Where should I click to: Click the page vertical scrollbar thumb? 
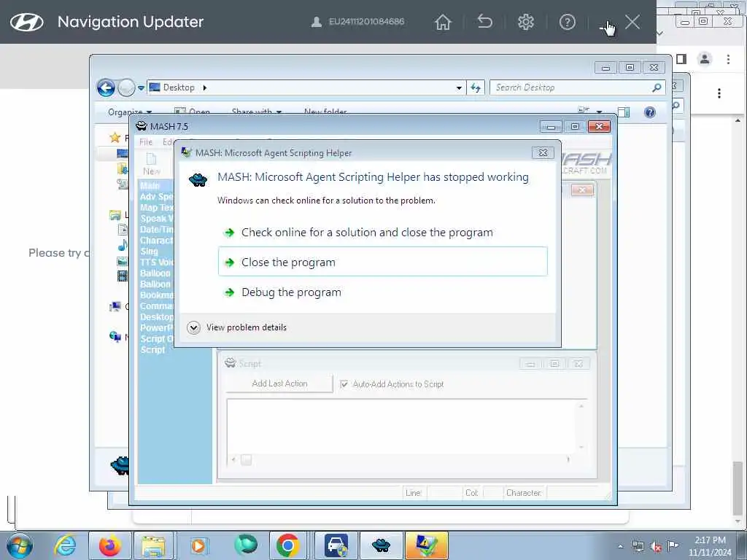(737, 488)
